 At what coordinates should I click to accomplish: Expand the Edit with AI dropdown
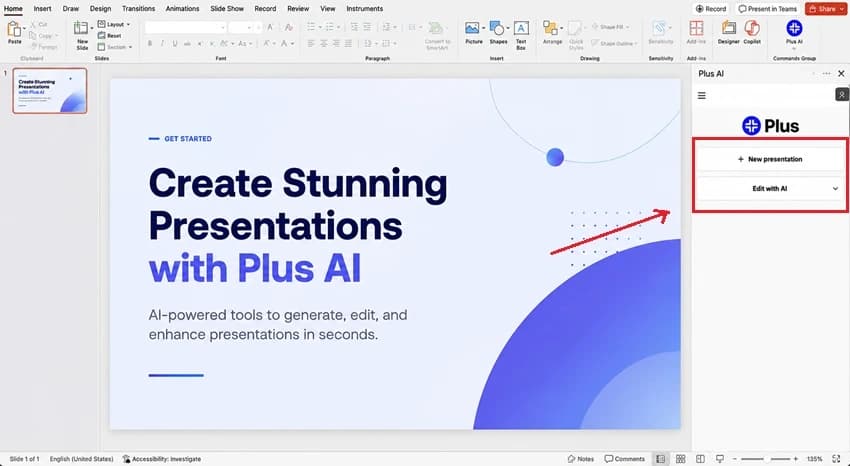[x=835, y=189]
